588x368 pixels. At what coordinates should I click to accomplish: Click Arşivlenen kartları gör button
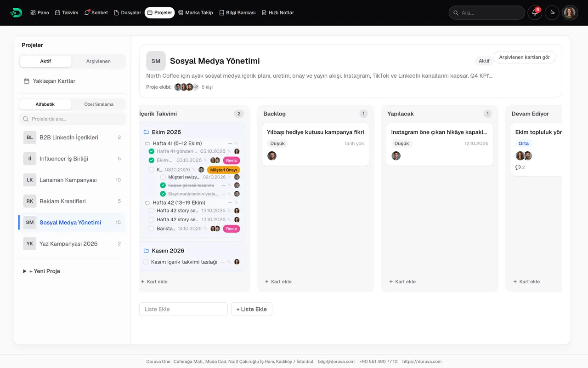(x=524, y=57)
